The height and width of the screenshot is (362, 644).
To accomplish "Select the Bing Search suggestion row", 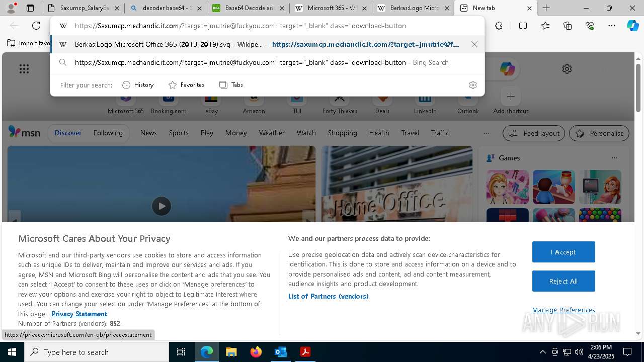I will [x=267, y=62].
